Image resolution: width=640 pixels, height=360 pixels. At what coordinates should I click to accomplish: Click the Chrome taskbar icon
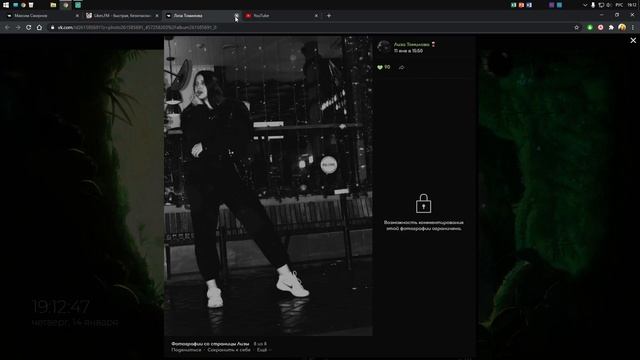(x=66, y=5)
